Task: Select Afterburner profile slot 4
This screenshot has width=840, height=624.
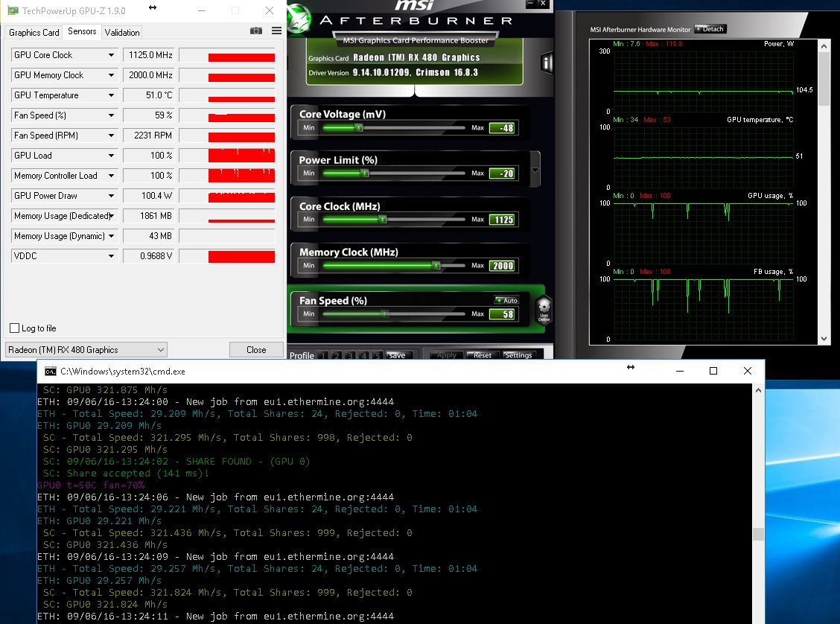Action: coord(363,356)
